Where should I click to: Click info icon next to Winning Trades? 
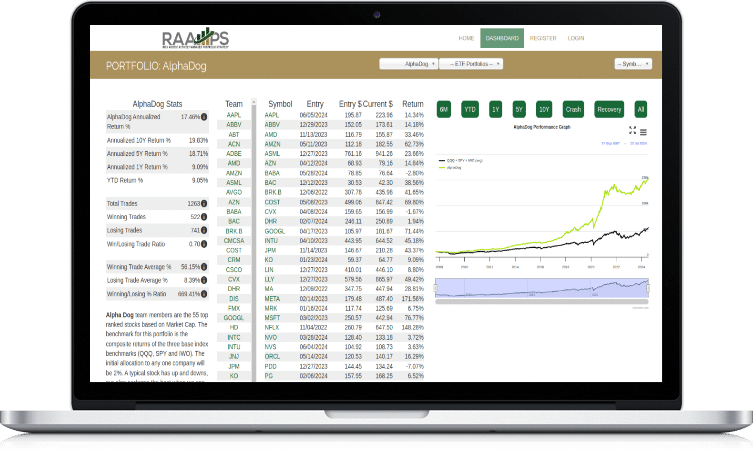click(204, 216)
